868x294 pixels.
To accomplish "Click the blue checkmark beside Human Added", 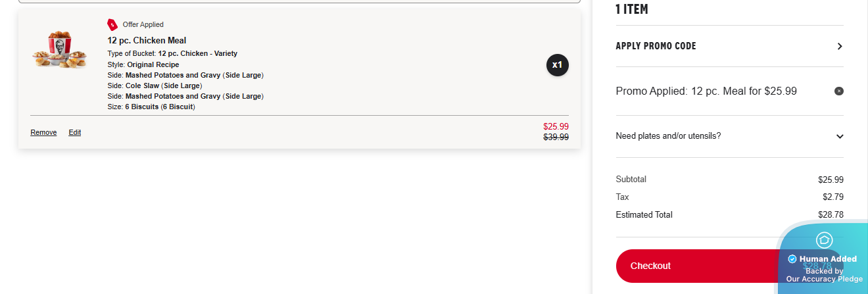I will click(792, 259).
